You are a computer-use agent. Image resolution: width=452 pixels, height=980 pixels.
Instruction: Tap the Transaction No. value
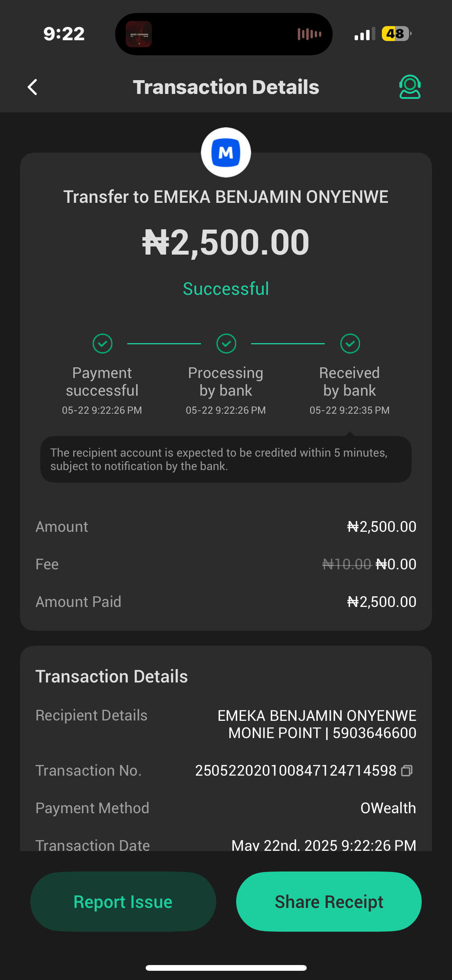[x=296, y=771]
